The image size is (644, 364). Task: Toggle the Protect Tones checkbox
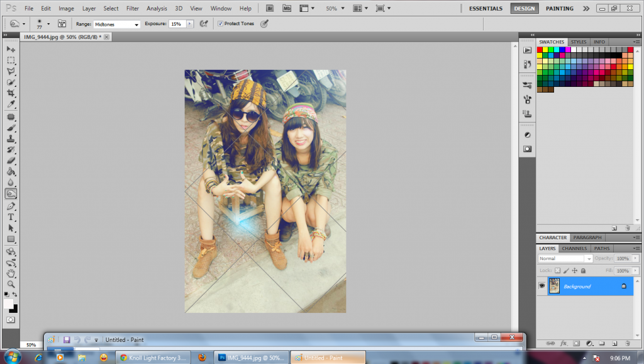click(221, 24)
